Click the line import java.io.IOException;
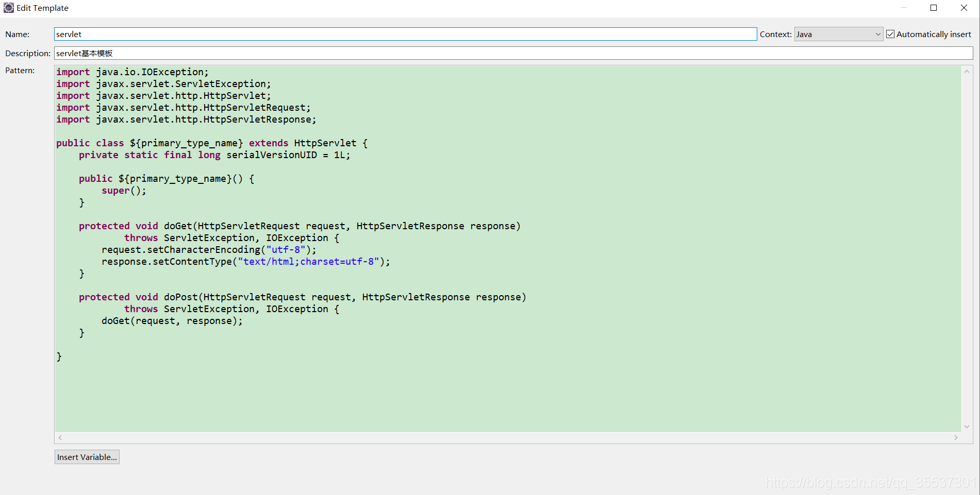Viewport: 980px width, 495px height. [x=132, y=72]
